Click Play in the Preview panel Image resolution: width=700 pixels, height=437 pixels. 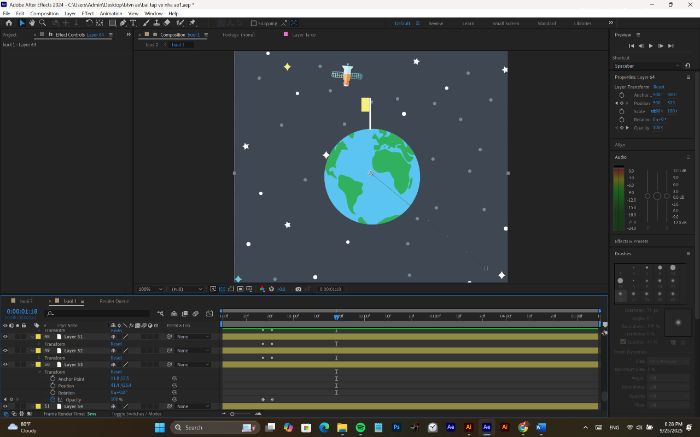tap(650, 46)
